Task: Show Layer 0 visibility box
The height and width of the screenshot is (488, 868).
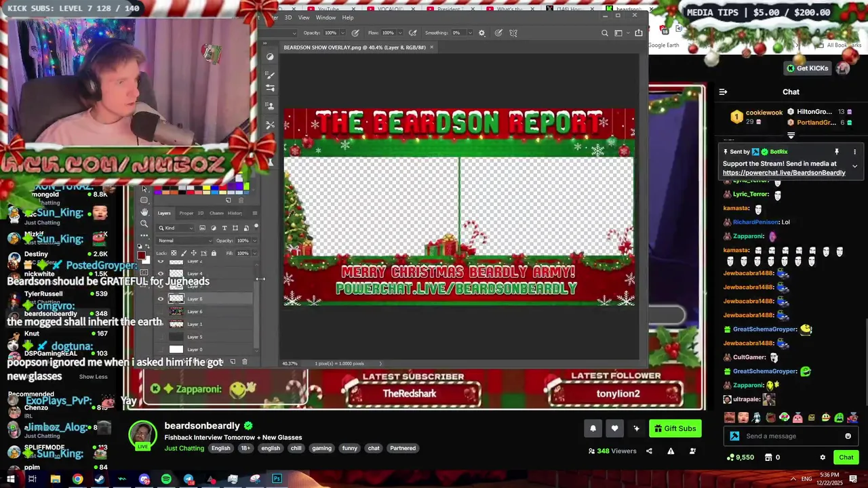Action: (161, 350)
